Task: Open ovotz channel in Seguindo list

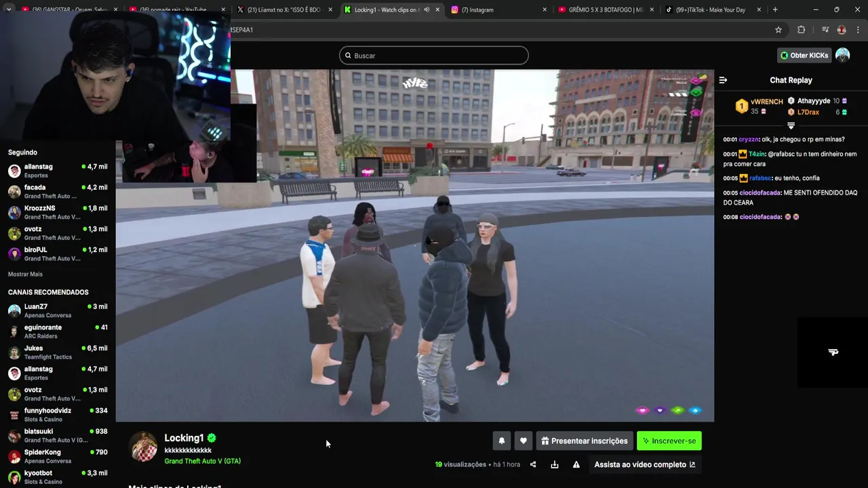Action: tap(58, 233)
